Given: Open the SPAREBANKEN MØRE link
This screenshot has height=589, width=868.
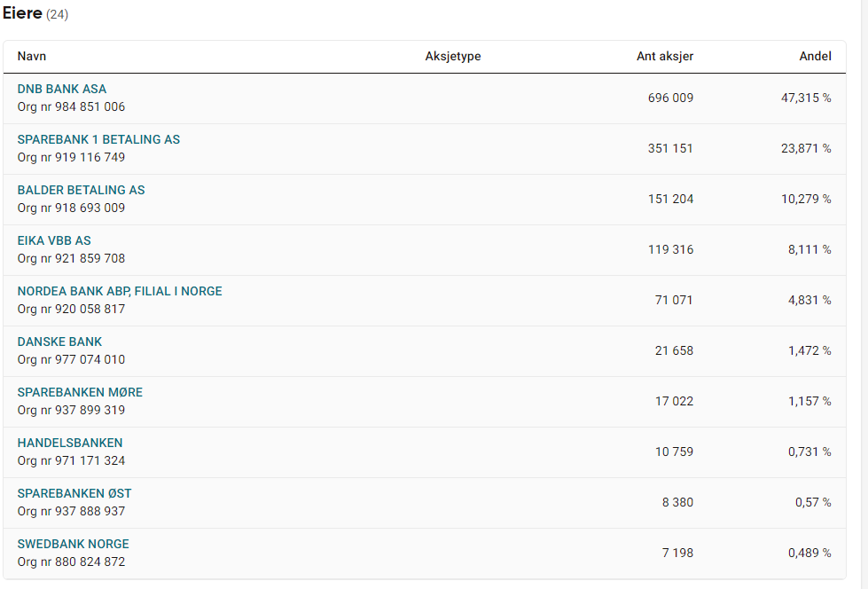Looking at the screenshot, I should (80, 392).
